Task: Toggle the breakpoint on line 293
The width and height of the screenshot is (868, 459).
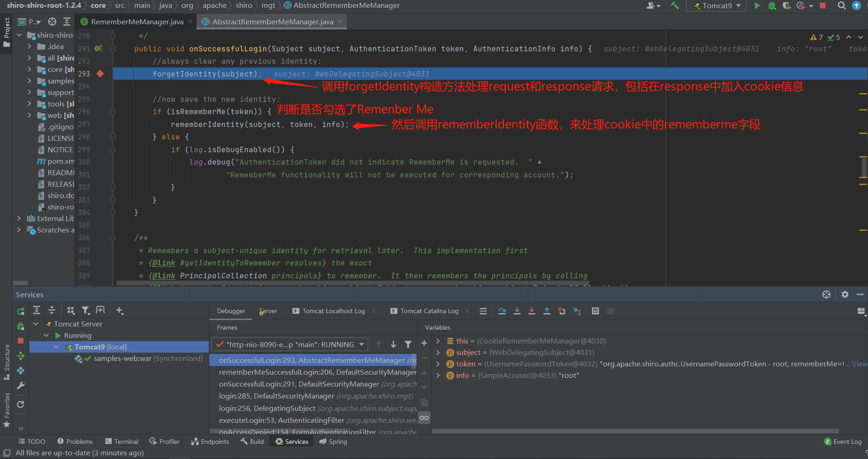Action: [100, 74]
